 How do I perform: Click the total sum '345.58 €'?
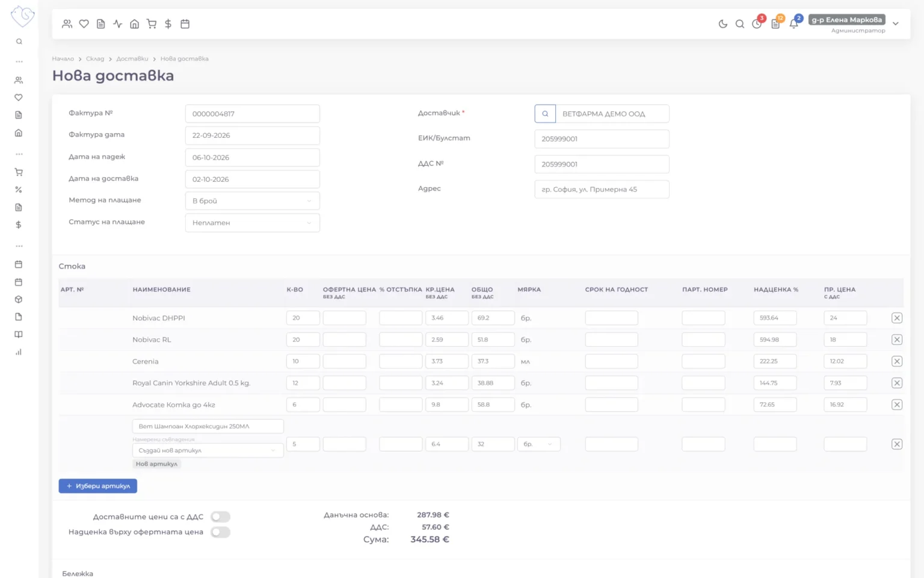pos(430,539)
